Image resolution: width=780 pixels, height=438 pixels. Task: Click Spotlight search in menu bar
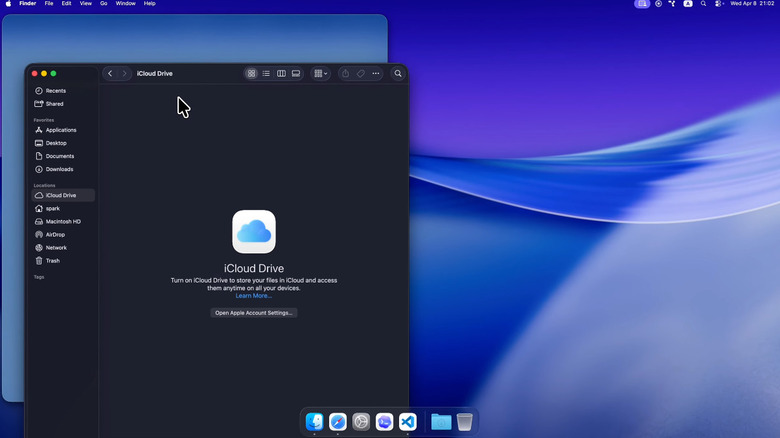coord(703,3)
